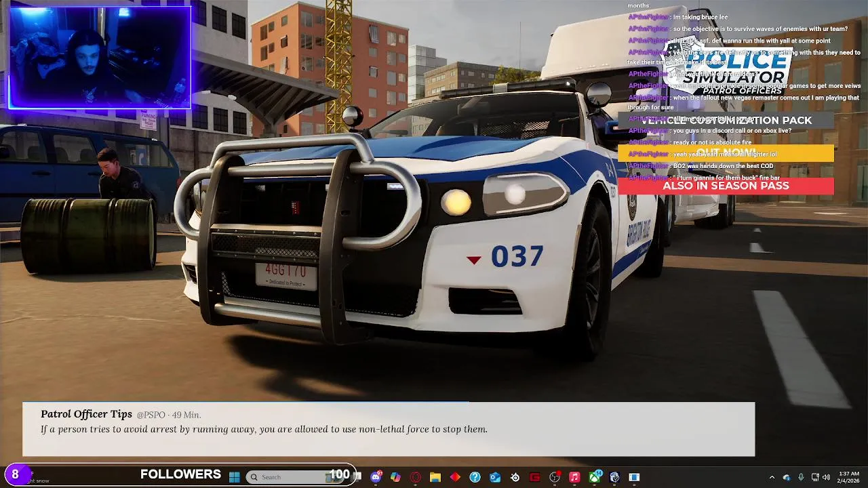The height and width of the screenshot is (488, 868).
Task: Click the last taskbar window app icon
Action: click(634, 477)
